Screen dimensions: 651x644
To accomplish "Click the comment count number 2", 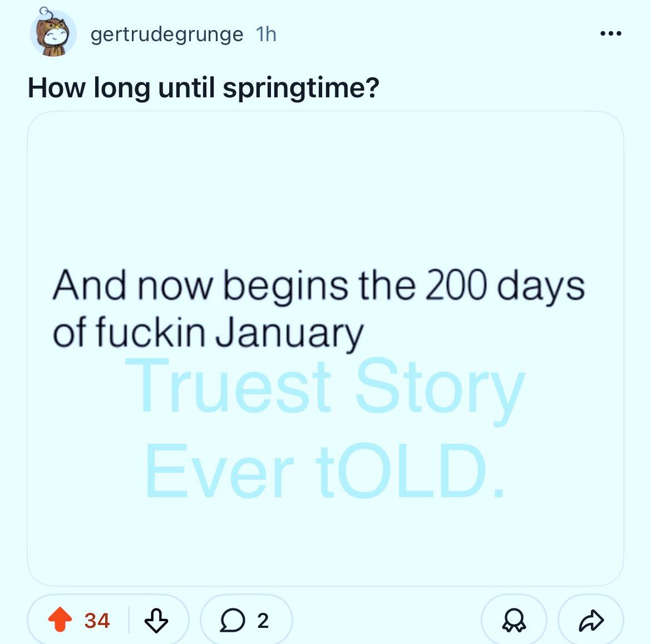I will pyautogui.click(x=263, y=620).
